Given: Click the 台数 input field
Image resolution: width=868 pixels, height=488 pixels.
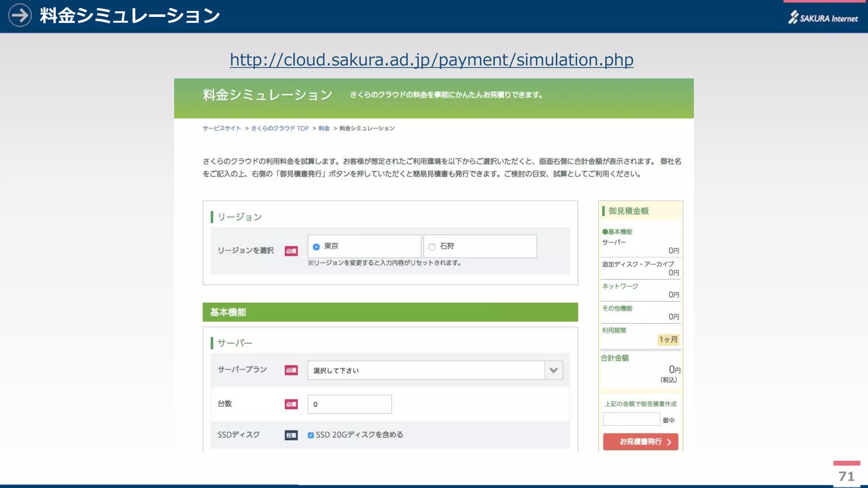Looking at the screenshot, I should pyautogui.click(x=350, y=404).
